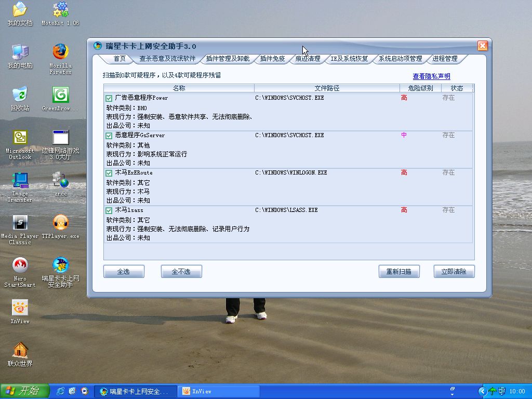Select the 查杀恶意及流氓软件 tab

click(x=167, y=59)
